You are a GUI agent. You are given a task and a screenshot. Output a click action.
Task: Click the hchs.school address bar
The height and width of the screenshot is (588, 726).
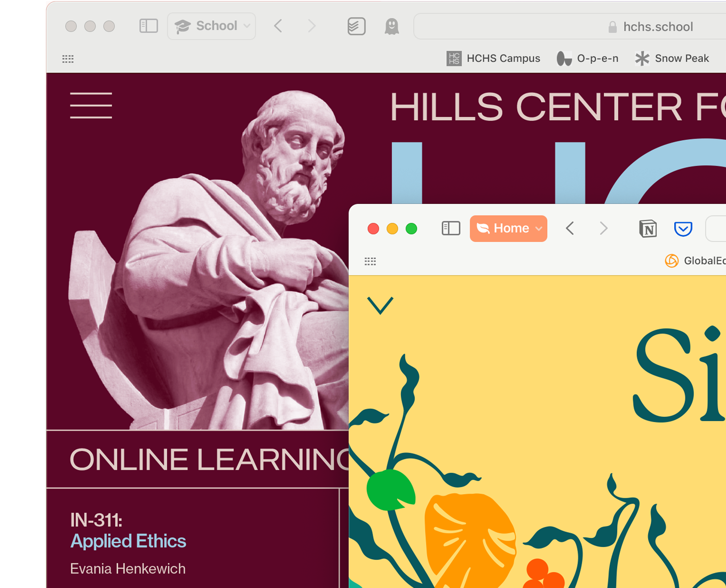click(570, 26)
